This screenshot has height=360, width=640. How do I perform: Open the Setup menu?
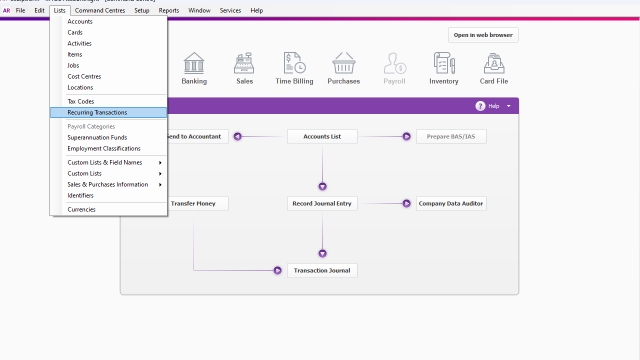[142, 11]
